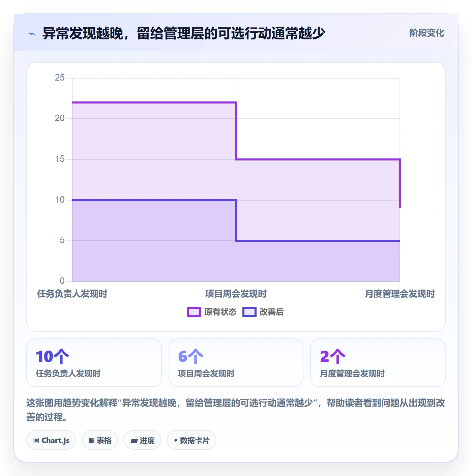Screen dimensions: 472x476
Task: Click the 改善后 legend text
Action: tap(272, 312)
